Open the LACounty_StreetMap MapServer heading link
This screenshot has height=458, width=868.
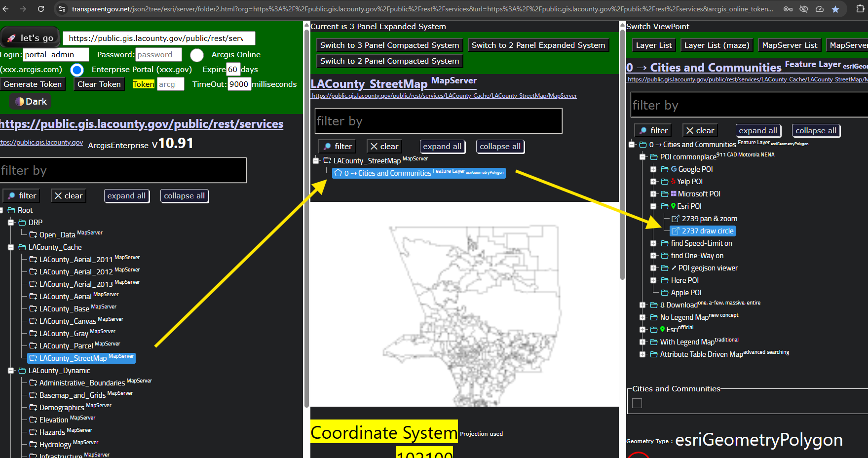point(394,83)
